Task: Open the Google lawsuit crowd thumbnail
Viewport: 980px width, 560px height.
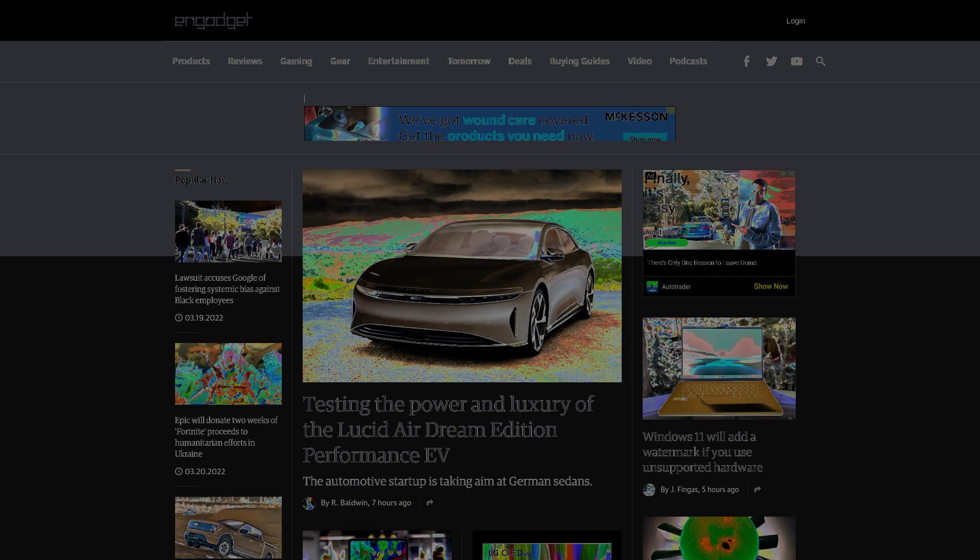Action: tap(228, 231)
